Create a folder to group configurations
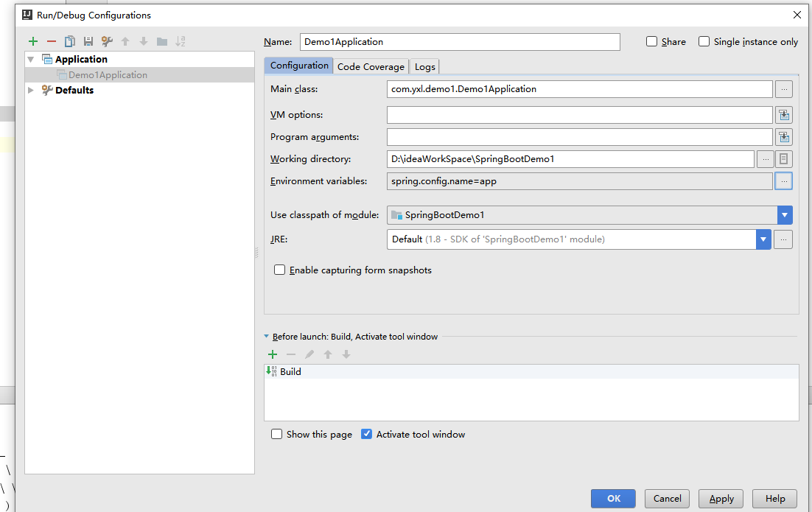 click(161, 41)
